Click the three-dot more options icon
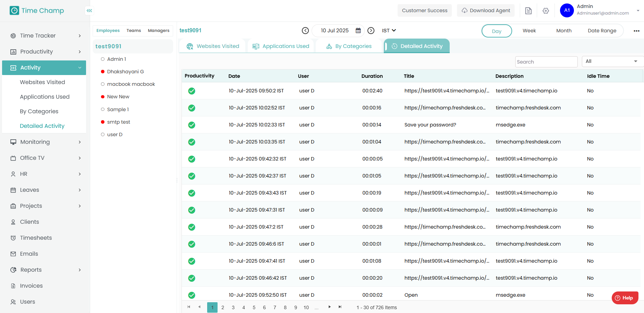 [x=636, y=31]
